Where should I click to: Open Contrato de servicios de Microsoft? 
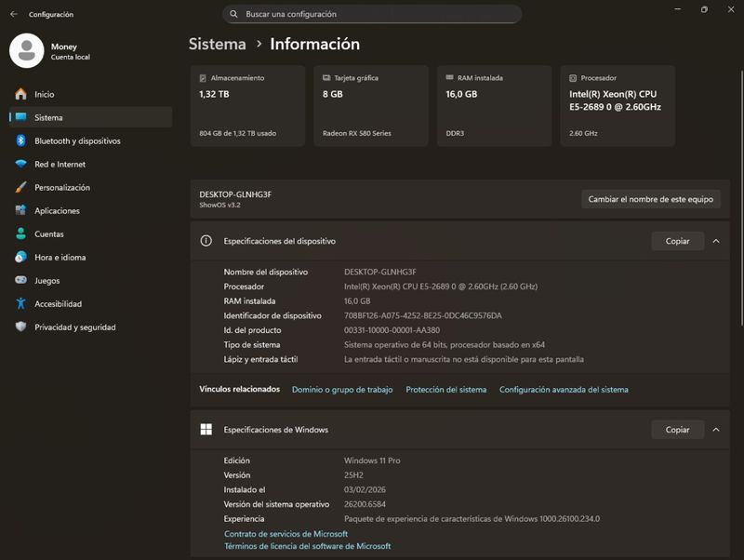[286, 533]
